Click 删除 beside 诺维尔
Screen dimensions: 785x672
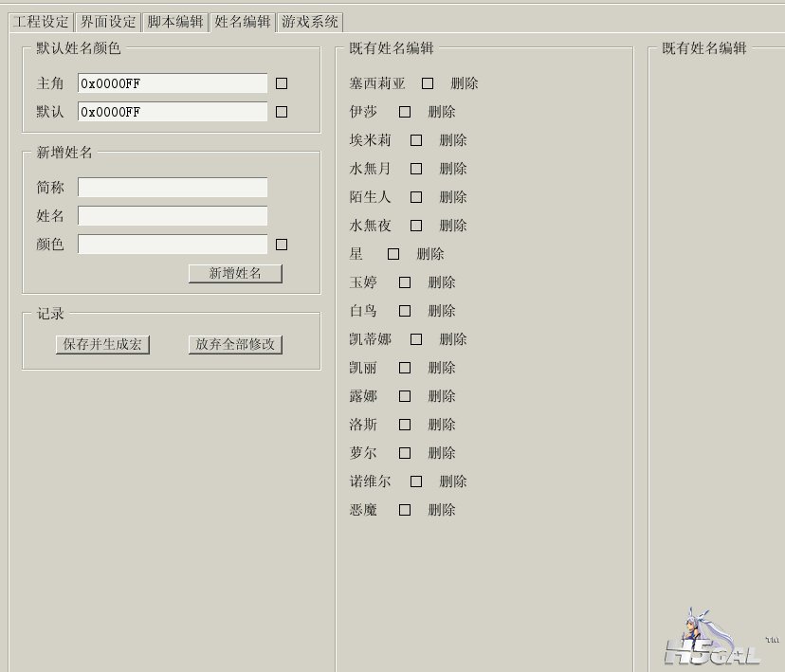coord(453,481)
